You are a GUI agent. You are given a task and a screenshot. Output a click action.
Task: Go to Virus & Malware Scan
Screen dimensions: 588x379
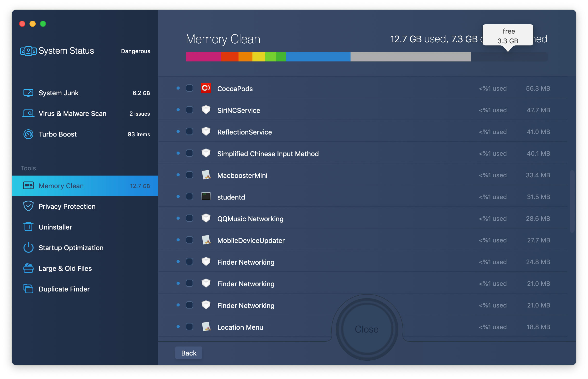point(85,114)
